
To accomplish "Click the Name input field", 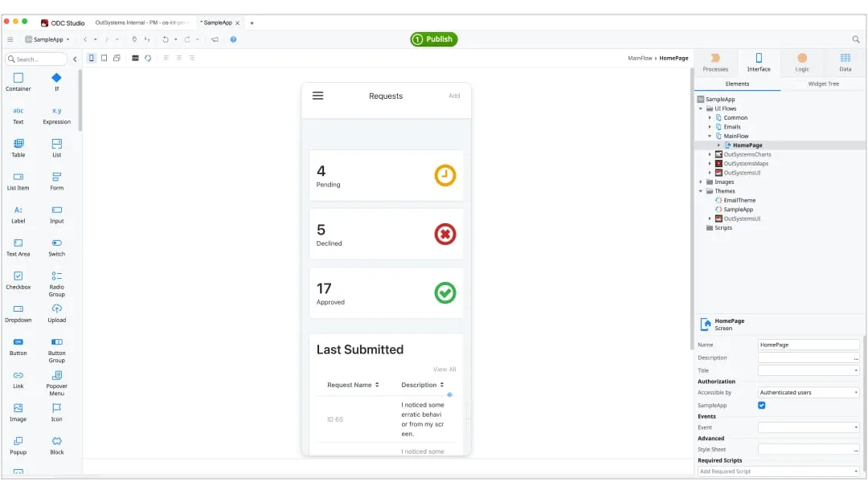I will 809,345.
